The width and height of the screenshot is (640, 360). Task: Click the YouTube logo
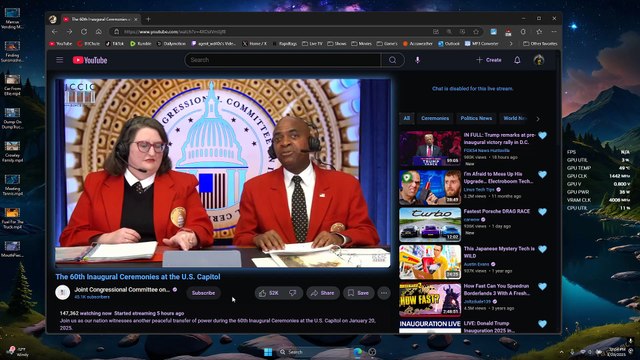[90, 60]
